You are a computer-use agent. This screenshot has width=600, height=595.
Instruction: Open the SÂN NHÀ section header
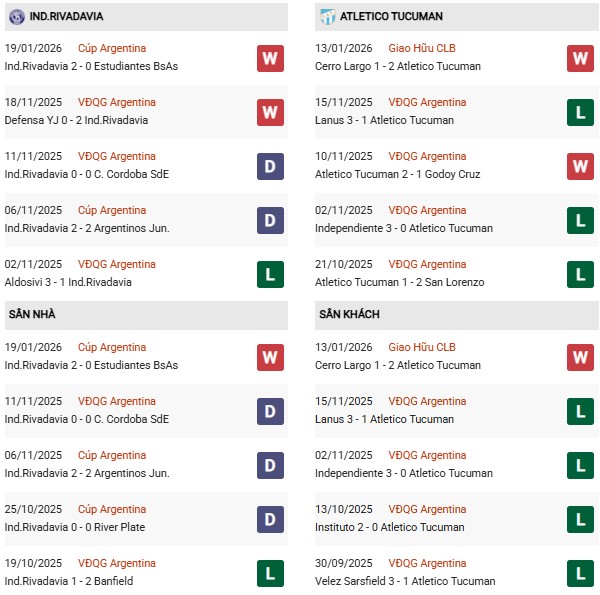pyautogui.click(x=32, y=315)
